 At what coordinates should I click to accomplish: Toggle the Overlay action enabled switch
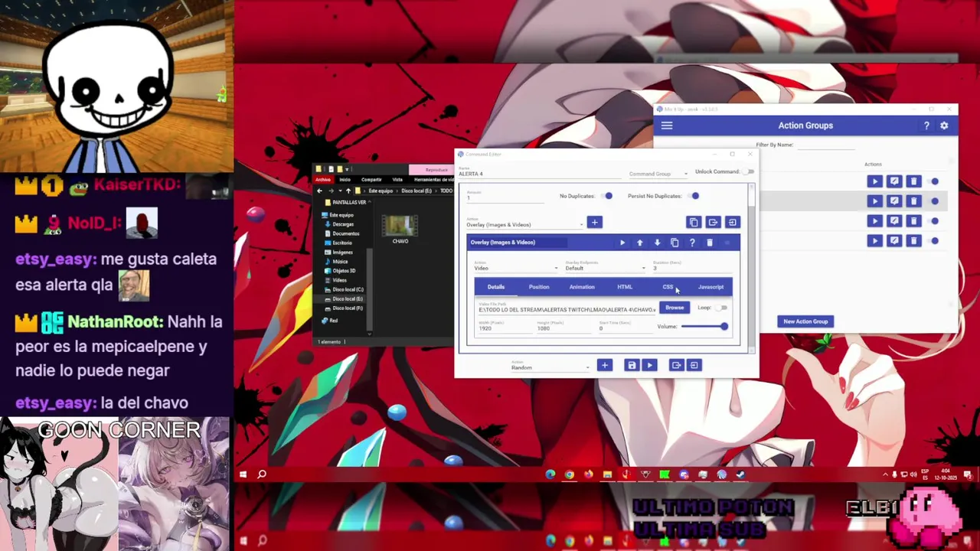[x=727, y=243]
